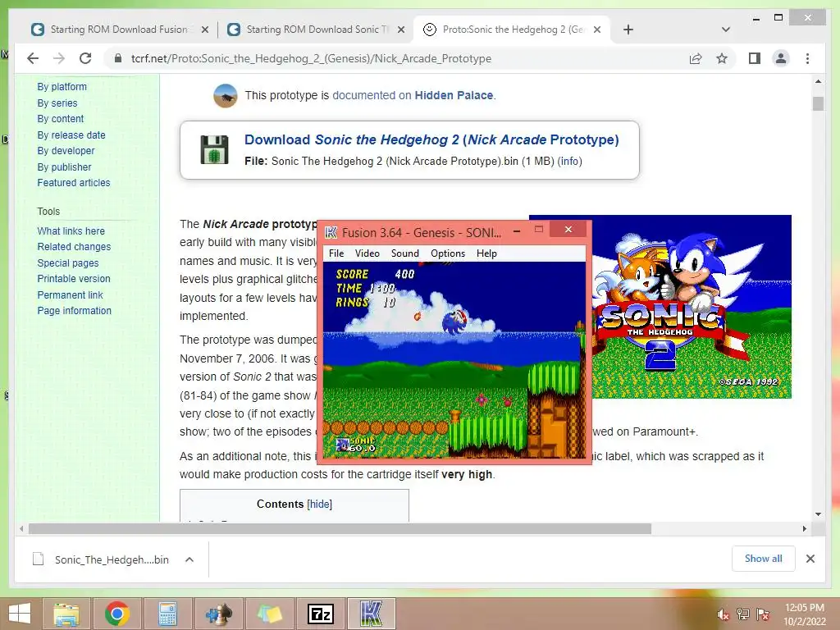Expand the tab search chevron
840x630 pixels.
click(x=726, y=30)
